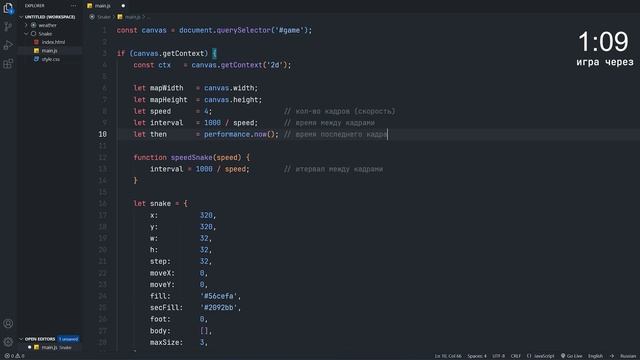Open the Extensions view
Image resolution: width=640 pixels, height=360 pixels.
point(8,64)
